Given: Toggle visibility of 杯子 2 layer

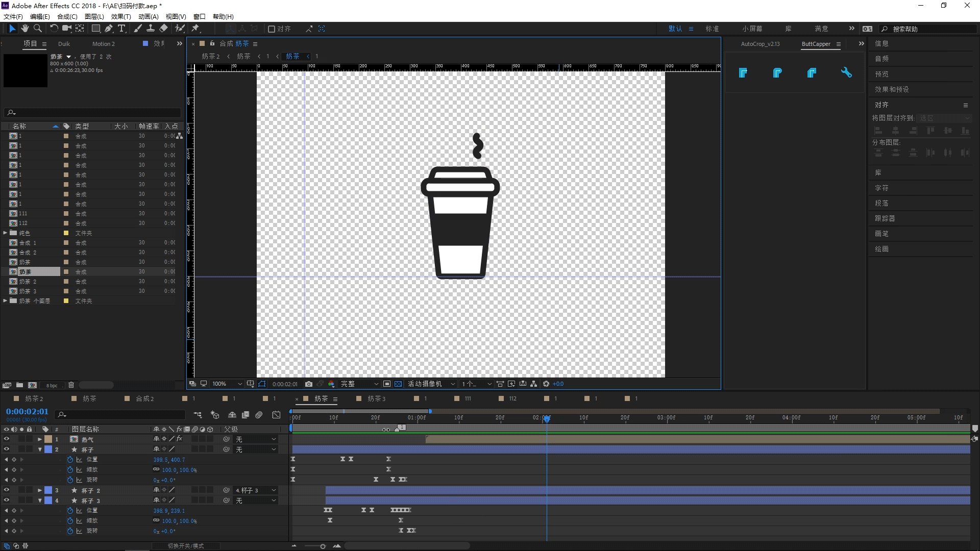Looking at the screenshot, I should (x=6, y=490).
